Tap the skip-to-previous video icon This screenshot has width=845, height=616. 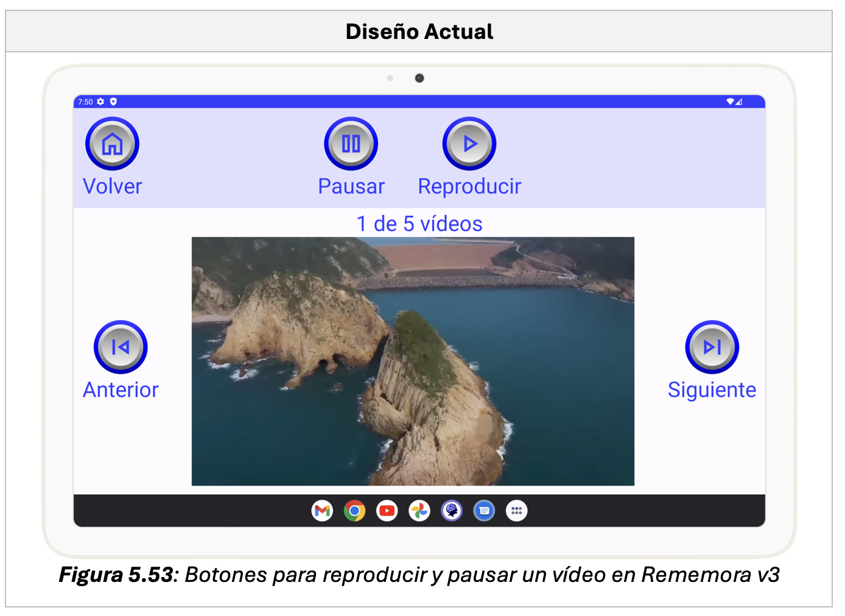[121, 347]
